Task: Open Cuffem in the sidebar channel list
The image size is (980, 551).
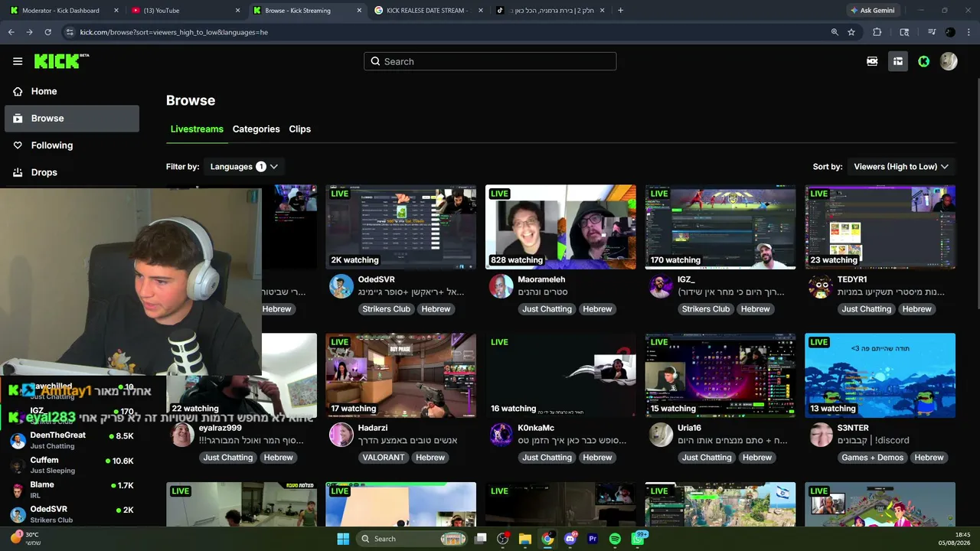Action: pyautogui.click(x=72, y=465)
